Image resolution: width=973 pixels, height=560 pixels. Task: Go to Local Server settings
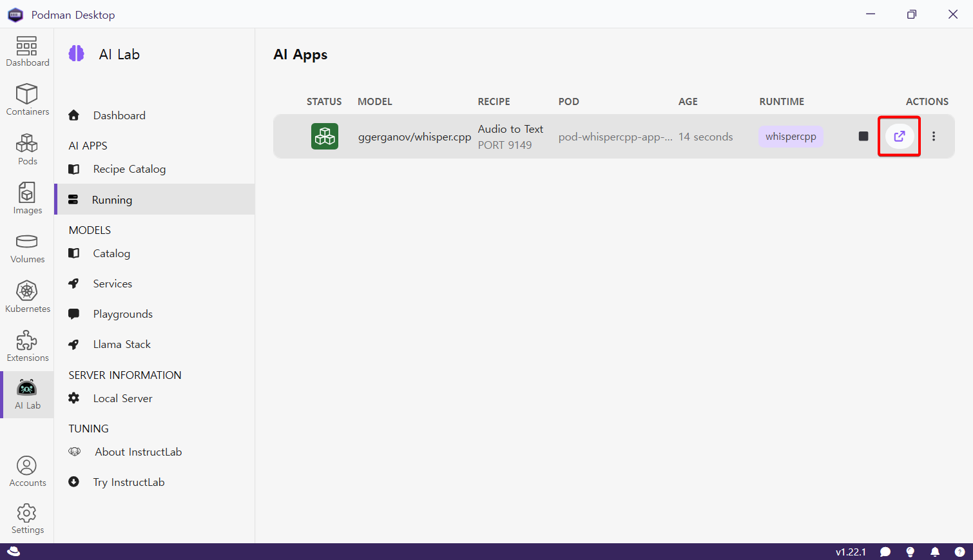tap(122, 398)
